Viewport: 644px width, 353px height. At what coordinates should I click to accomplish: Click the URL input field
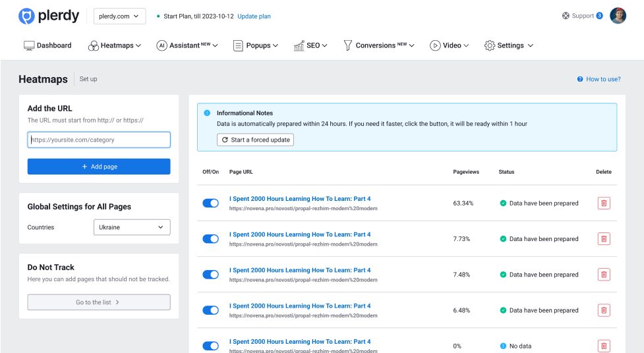coord(99,140)
